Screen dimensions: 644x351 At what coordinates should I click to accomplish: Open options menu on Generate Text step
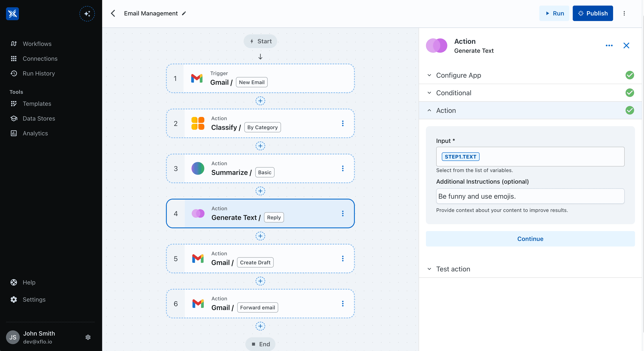(x=343, y=214)
